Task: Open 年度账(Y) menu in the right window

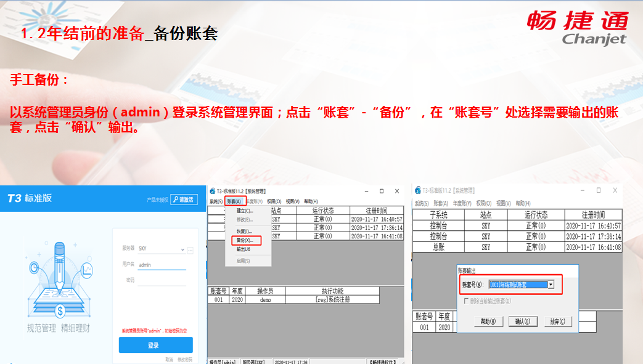Action: pyautogui.click(x=462, y=203)
